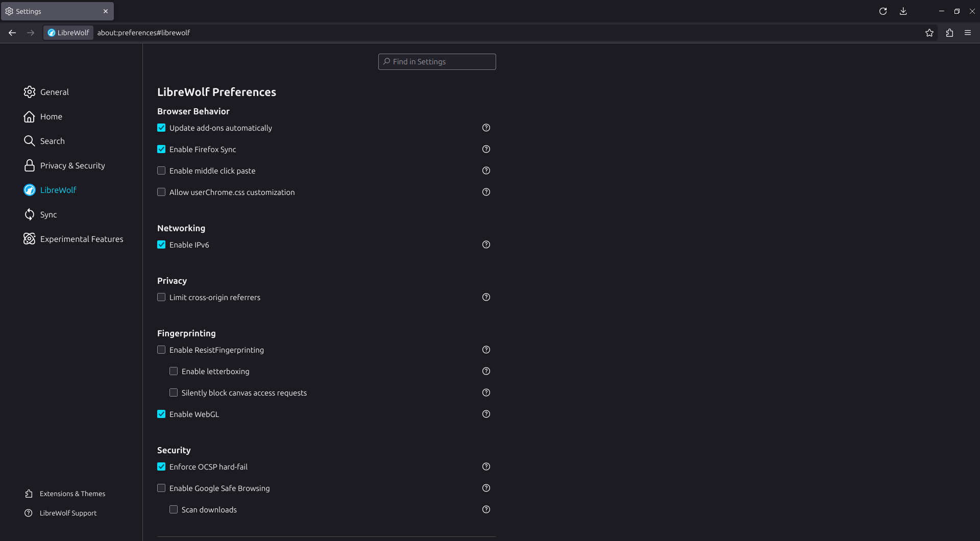Open the LibreWolf Support link
980x541 pixels.
[60, 513]
